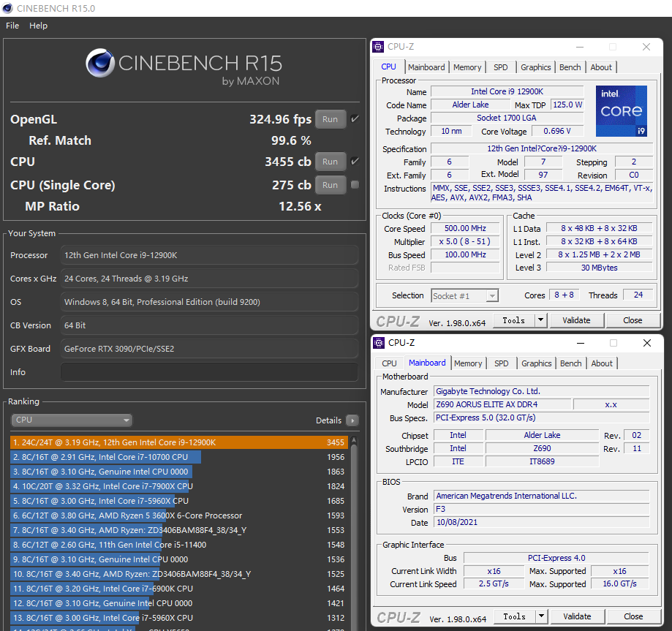Click Cinebench title bar app icon

point(9,8)
